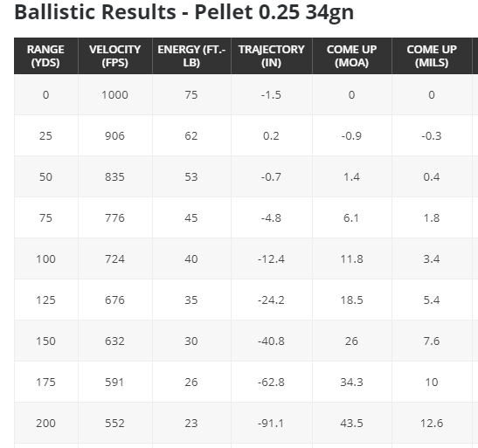The height and width of the screenshot is (448, 478).
Task: Click the COME UP (MILS) column header
Action: click(432, 56)
